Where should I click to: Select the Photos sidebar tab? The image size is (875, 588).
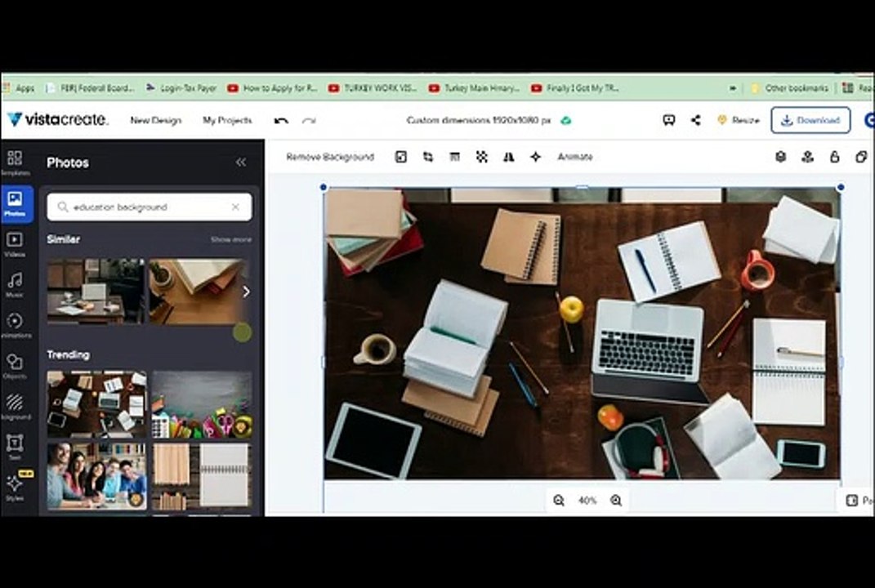[15, 203]
